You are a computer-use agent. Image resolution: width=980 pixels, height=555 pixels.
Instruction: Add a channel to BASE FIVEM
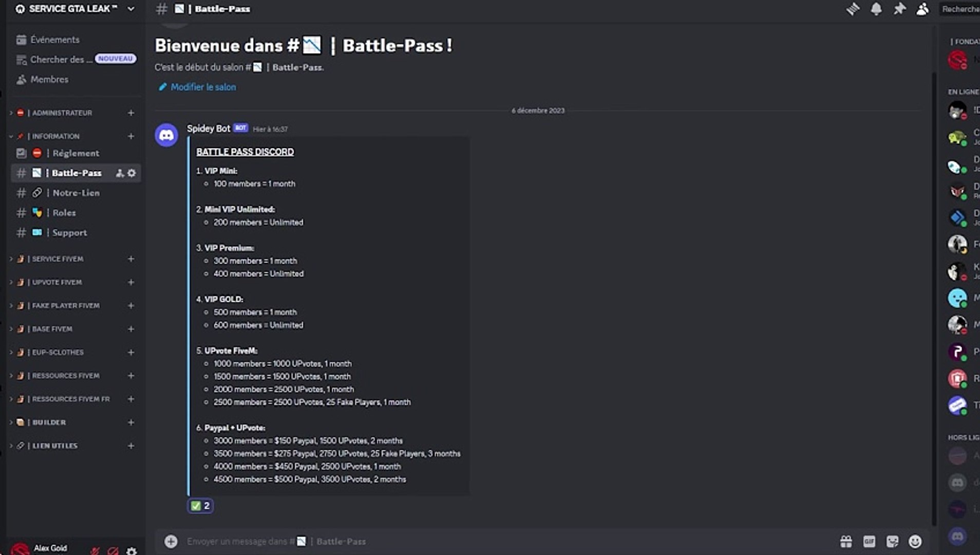click(131, 329)
